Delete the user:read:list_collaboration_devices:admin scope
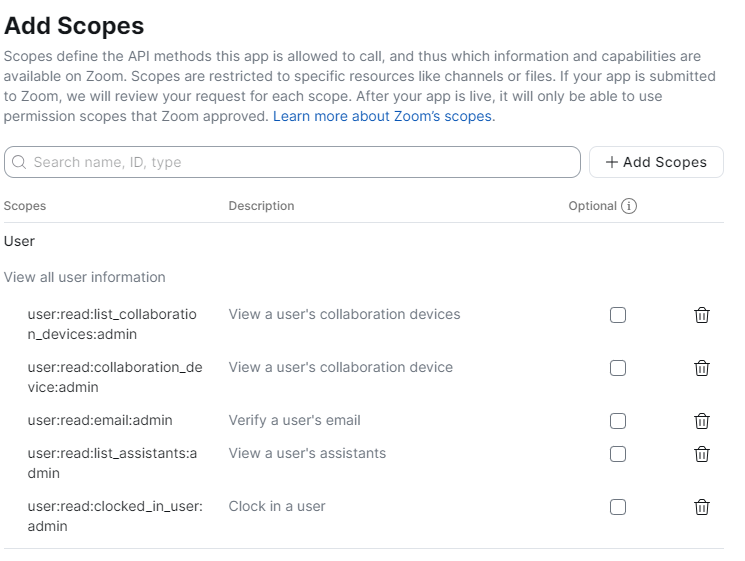Viewport: 745px width, 561px height. [702, 315]
